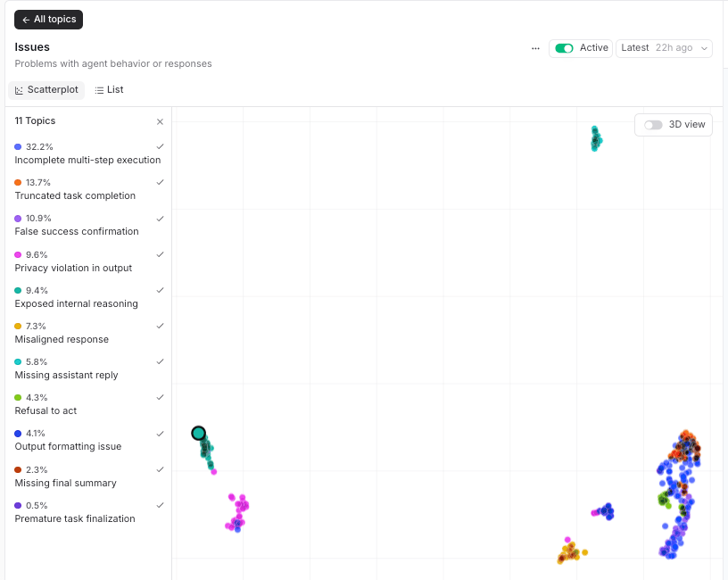Select 'Missing final summary' topic label
This screenshot has width=728, height=580.
65,483
